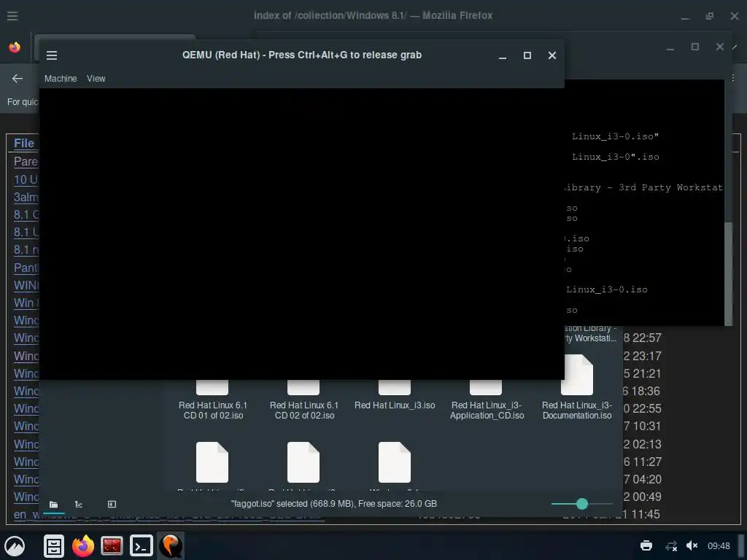Switch to Firefox from the taskbar
This screenshot has height=560, width=747.
(x=83, y=545)
